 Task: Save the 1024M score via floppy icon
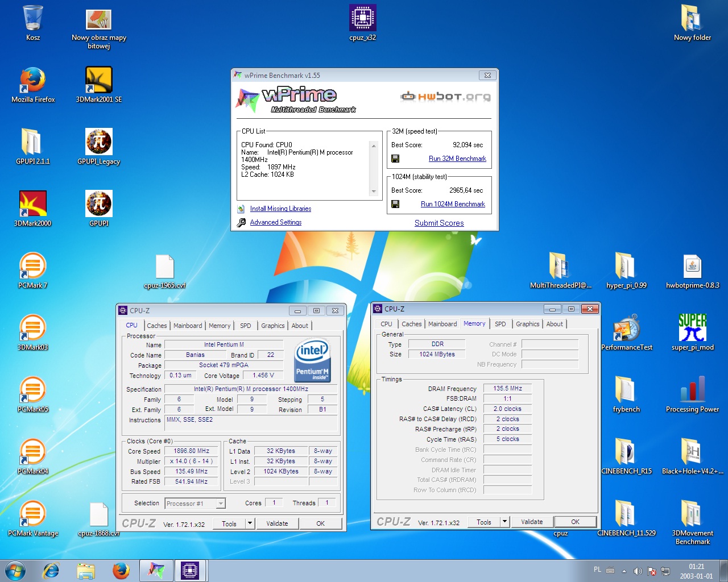[395, 204]
